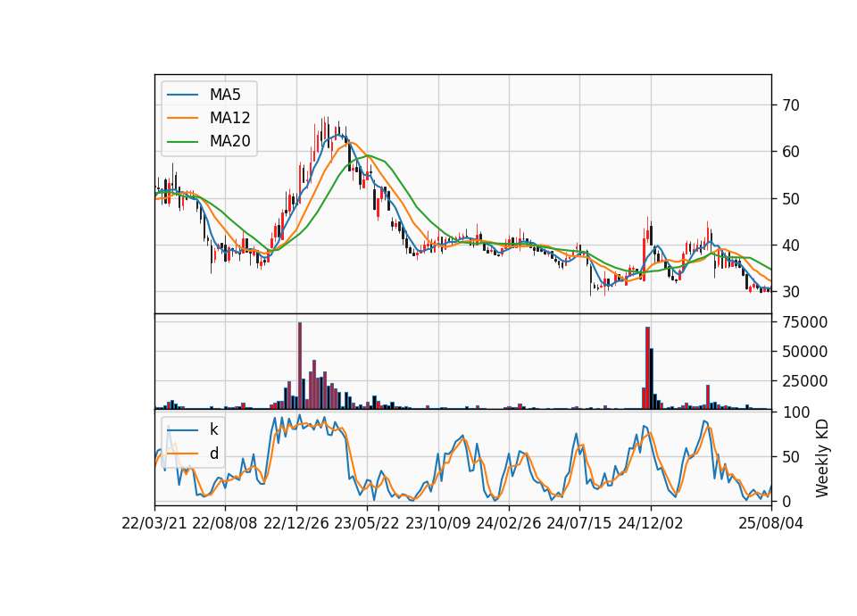Click the tall red volume bar near 24/12/02
Screen dimensions: 857x616
click(x=648, y=368)
